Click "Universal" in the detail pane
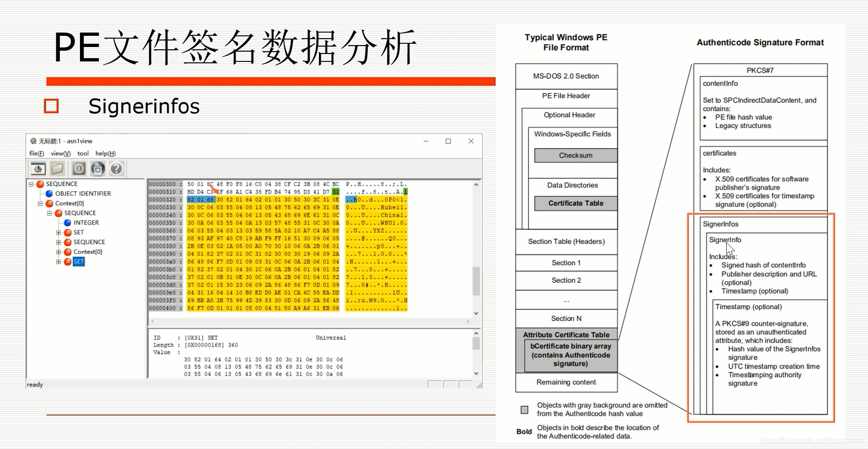The width and height of the screenshot is (868, 449). tap(331, 338)
